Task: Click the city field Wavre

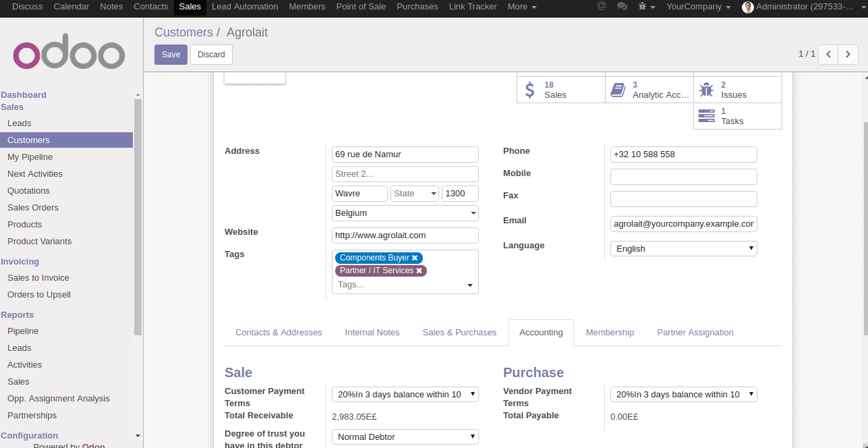Action: [x=359, y=194]
